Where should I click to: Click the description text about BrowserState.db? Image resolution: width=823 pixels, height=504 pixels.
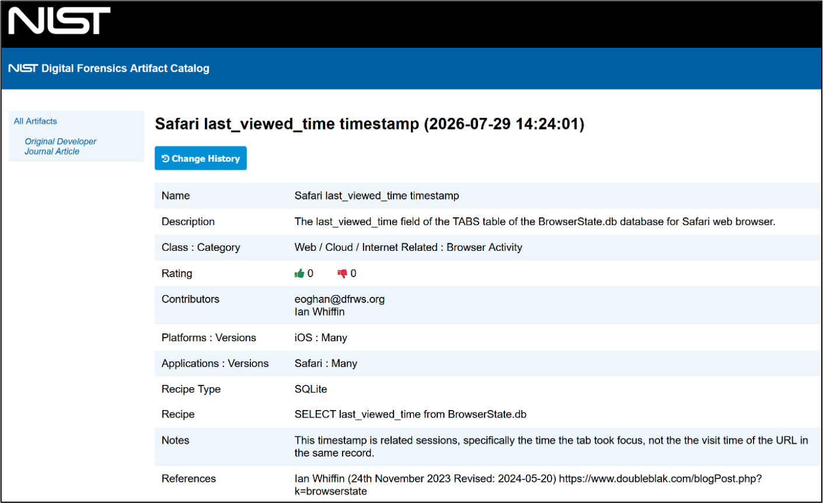[x=535, y=222]
